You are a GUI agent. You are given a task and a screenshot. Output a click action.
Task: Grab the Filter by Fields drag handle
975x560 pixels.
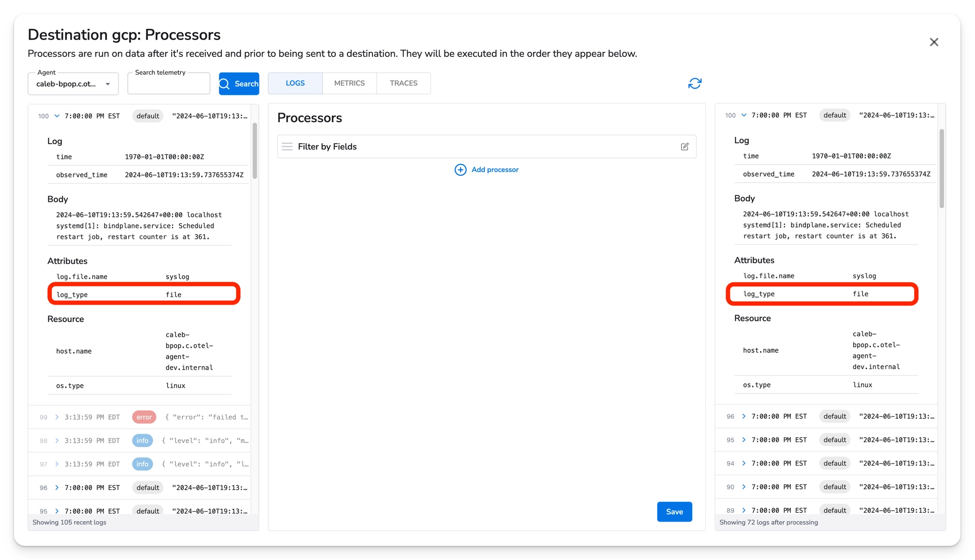coord(287,147)
